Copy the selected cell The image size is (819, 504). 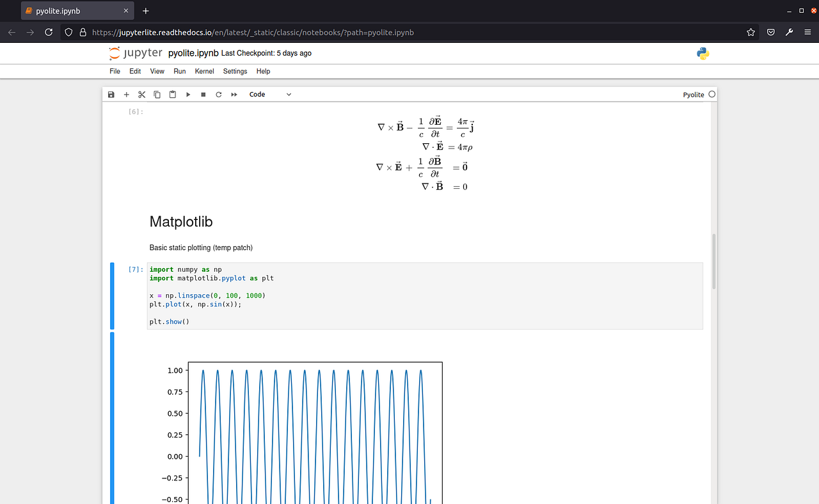click(x=157, y=94)
